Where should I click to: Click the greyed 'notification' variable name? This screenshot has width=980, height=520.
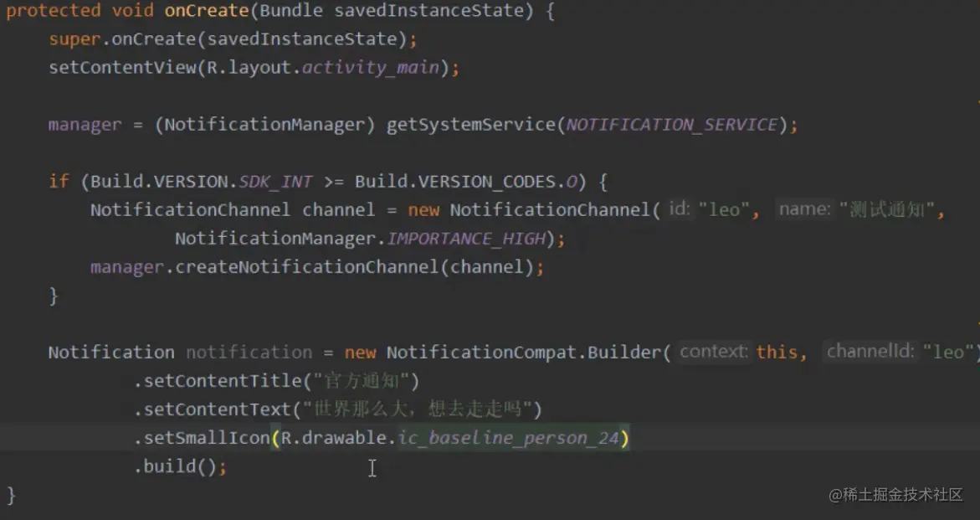pos(249,353)
